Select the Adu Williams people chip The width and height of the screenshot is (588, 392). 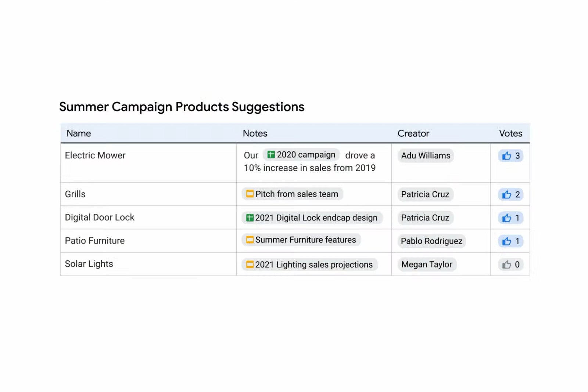(426, 155)
